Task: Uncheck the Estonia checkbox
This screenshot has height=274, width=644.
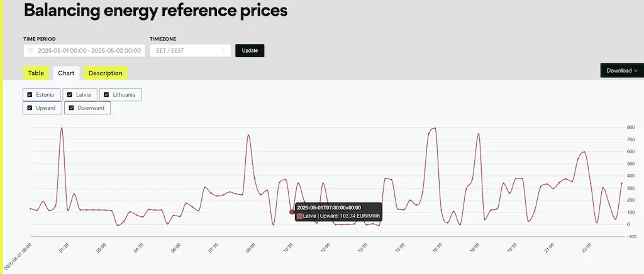Action: click(30, 95)
